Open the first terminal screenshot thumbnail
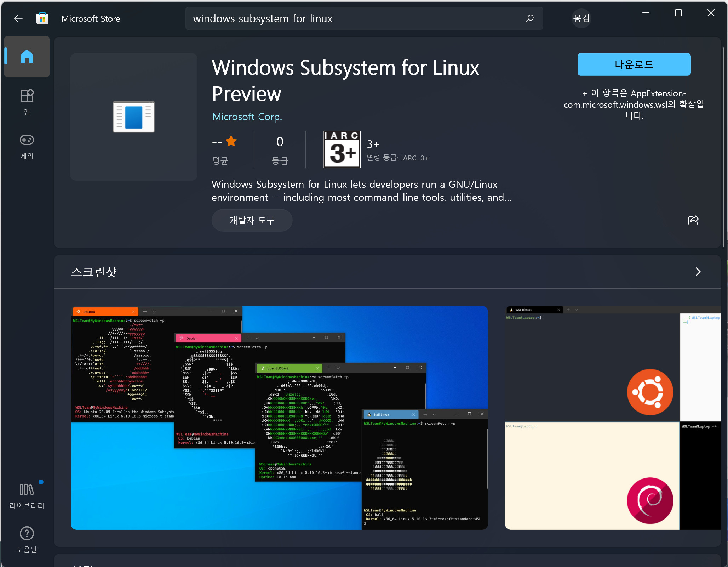Viewport: 728px width, 567px height. pyautogui.click(x=279, y=418)
